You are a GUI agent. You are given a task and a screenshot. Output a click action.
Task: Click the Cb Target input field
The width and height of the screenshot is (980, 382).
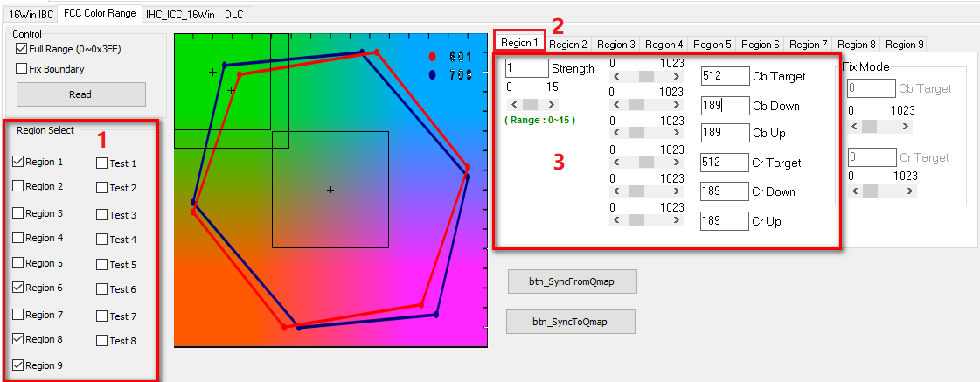725,76
